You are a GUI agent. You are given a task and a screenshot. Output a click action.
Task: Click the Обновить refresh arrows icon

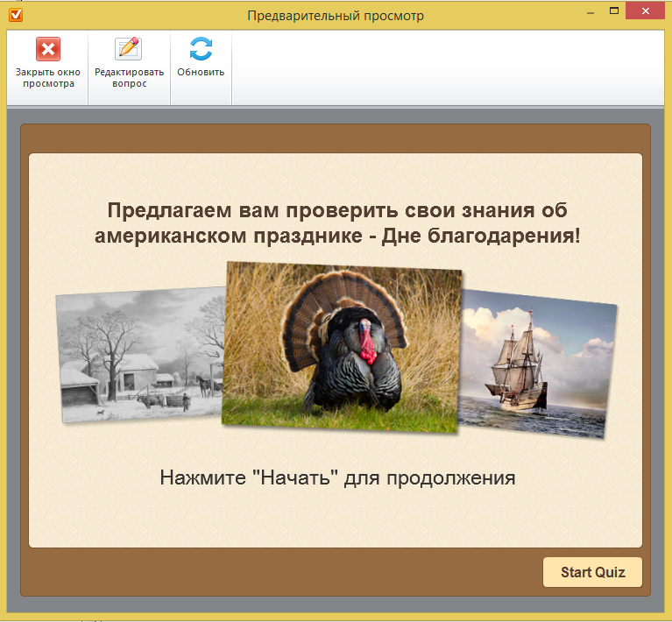pos(201,48)
